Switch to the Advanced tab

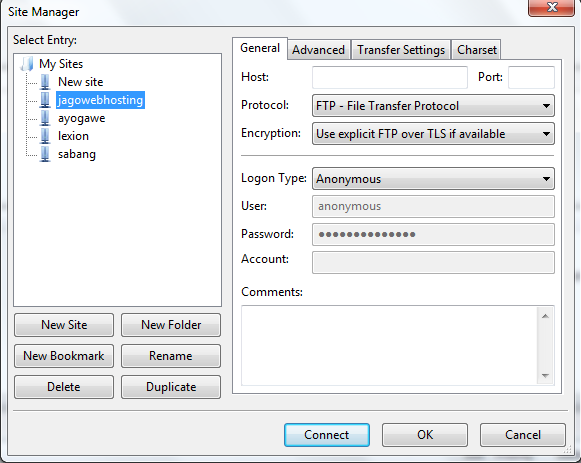(318, 50)
